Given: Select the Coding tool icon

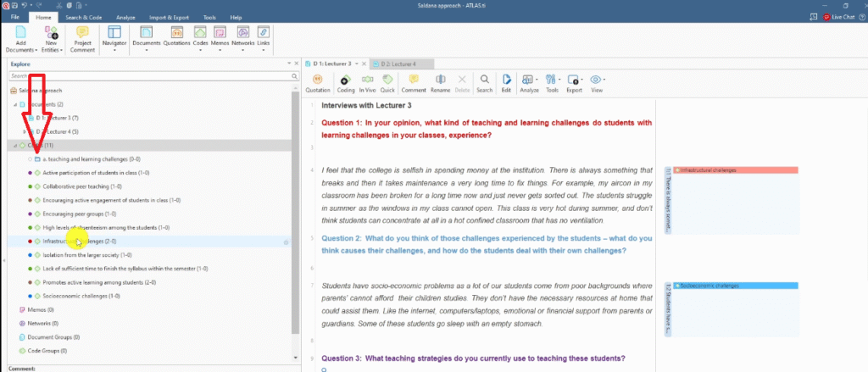Looking at the screenshot, I should [346, 82].
